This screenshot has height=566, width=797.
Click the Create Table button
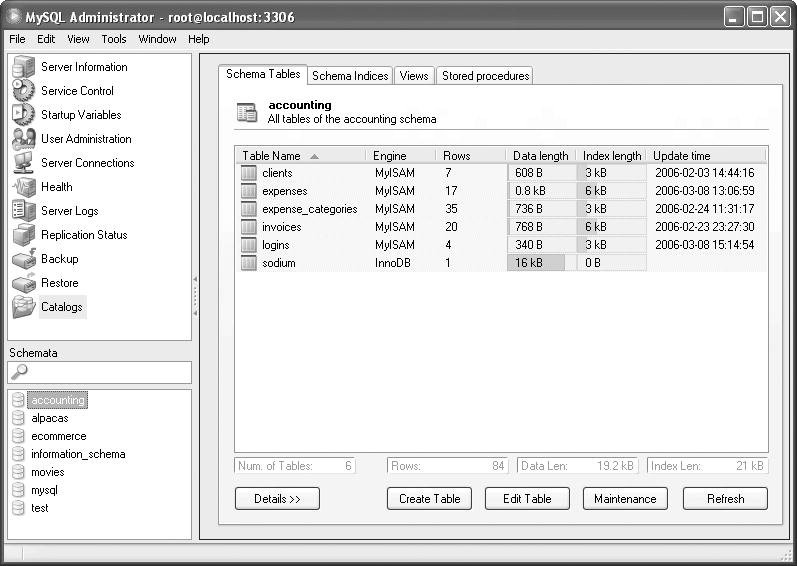coord(430,499)
